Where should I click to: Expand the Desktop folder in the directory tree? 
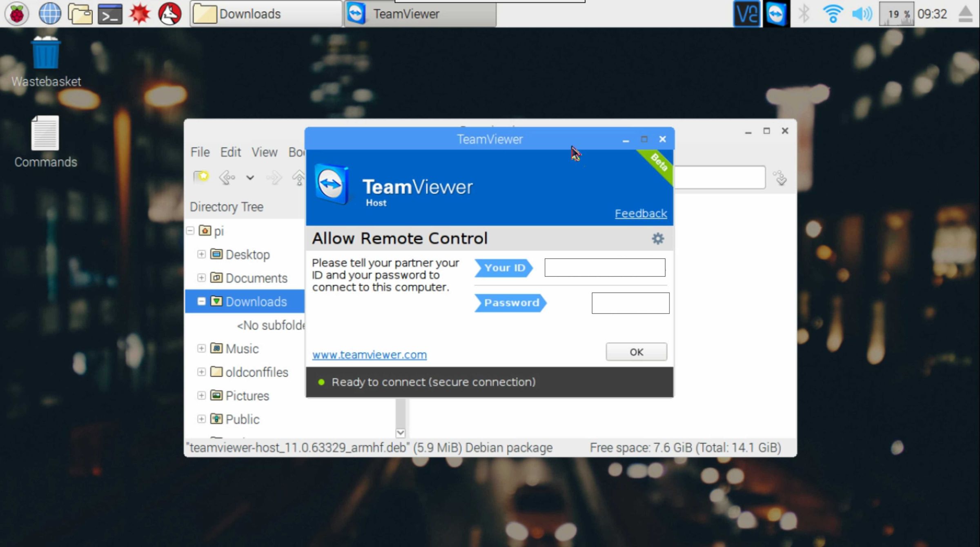click(x=202, y=254)
